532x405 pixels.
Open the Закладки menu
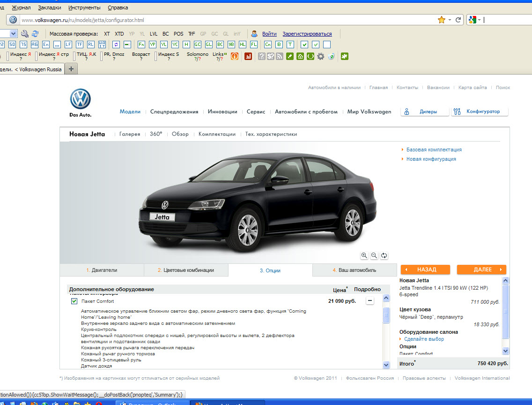[x=50, y=7]
